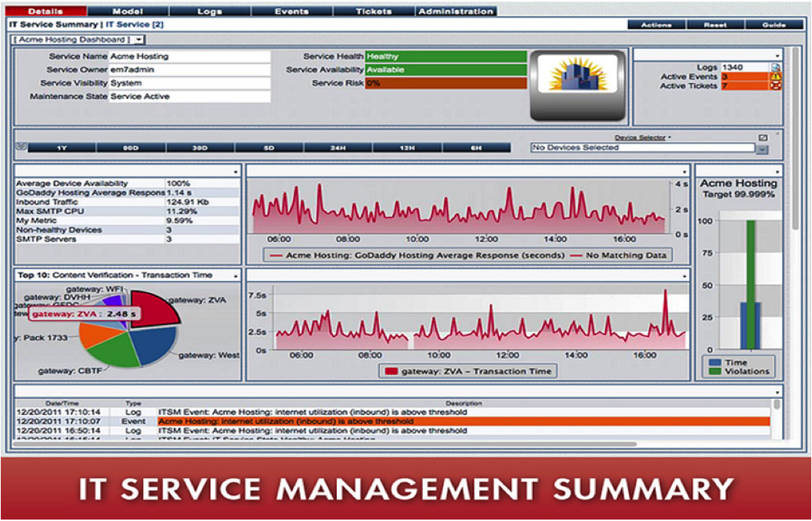Image resolution: width=812 pixels, height=521 pixels.
Task: Click the Service Owner field
Action: click(189, 70)
